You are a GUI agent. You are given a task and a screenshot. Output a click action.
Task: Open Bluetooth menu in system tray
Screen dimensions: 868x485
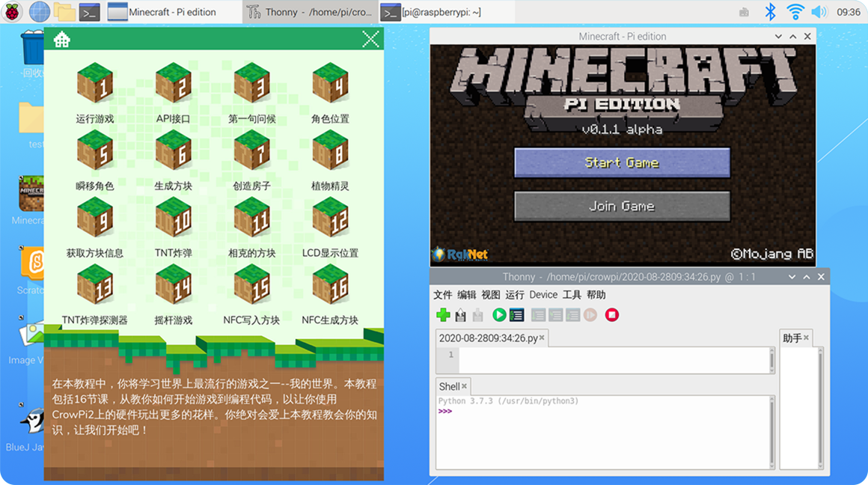770,12
